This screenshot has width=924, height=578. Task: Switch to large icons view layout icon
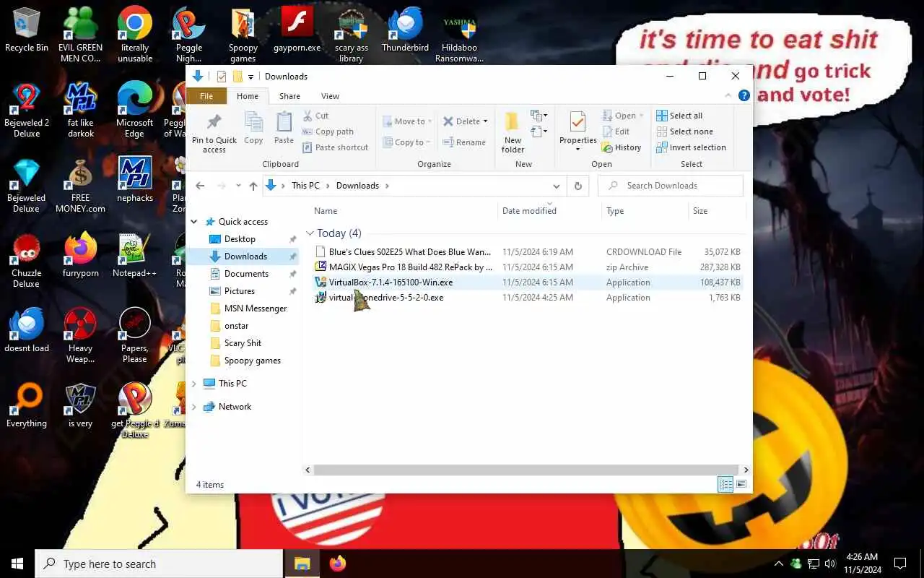(741, 484)
